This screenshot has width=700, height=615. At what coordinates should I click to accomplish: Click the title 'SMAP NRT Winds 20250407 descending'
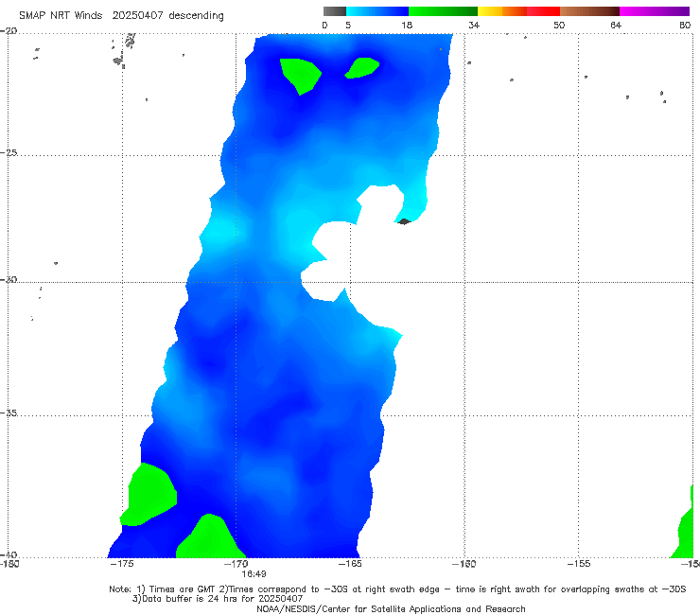tap(121, 15)
